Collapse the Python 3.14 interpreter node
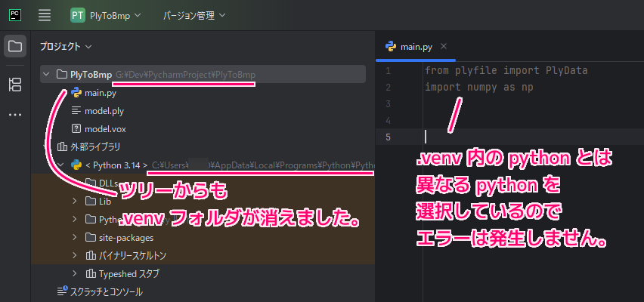Image resolution: width=644 pixels, height=302 pixels. (x=60, y=165)
